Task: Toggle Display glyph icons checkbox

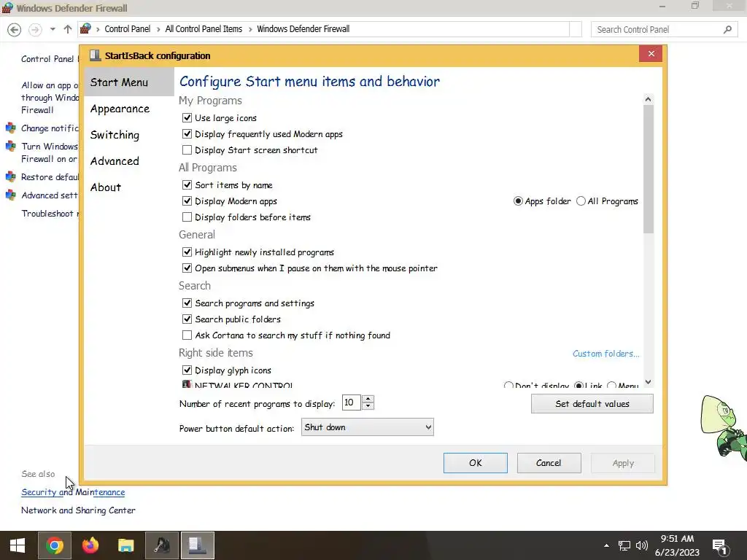Action: (187, 370)
